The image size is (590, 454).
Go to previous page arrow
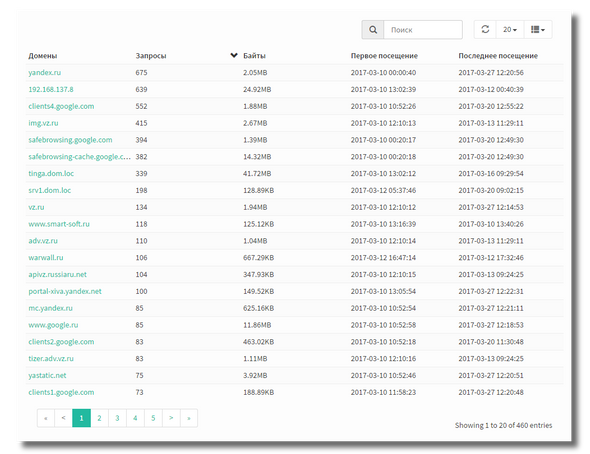(64, 418)
